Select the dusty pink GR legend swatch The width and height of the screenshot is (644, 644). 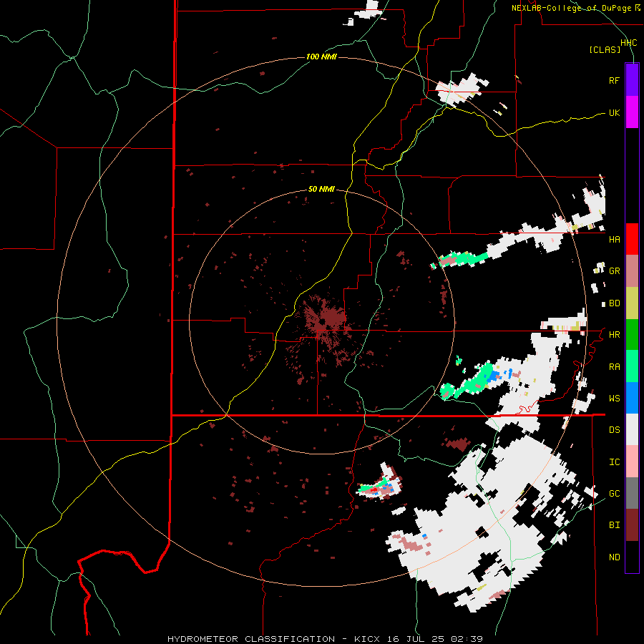click(632, 270)
